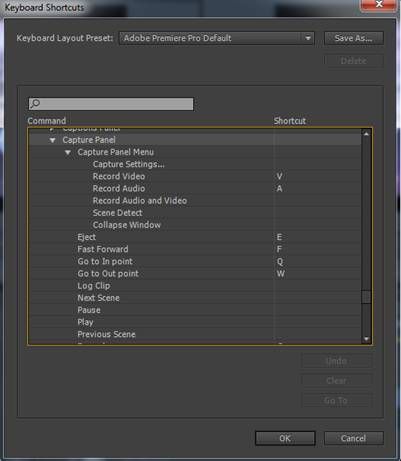Viewport: 401px width, 461px height.
Task: Click the E shortcut for Eject
Action: [x=279, y=237]
